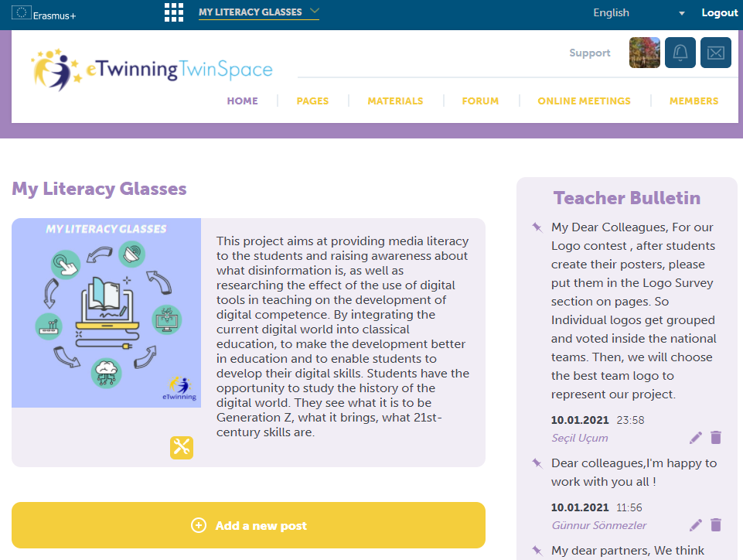Go to the Pages tab
Image resolution: width=743 pixels, height=560 pixels.
[x=312, y=101]
